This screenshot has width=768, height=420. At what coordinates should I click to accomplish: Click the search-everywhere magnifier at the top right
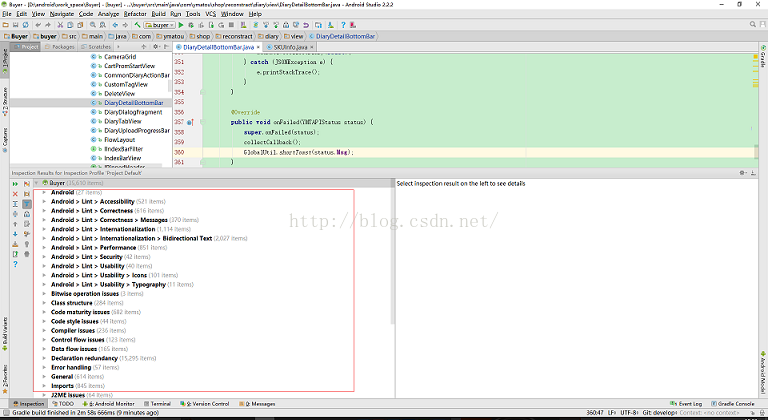tap(753, 24)
